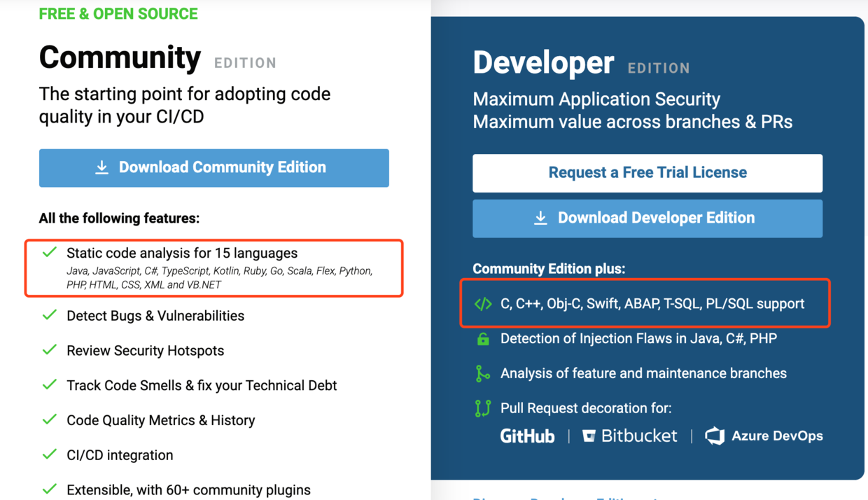Click the language list starting with Java, JavaScript
This screenshot has width=868, height=500.
tap(219, 278)
